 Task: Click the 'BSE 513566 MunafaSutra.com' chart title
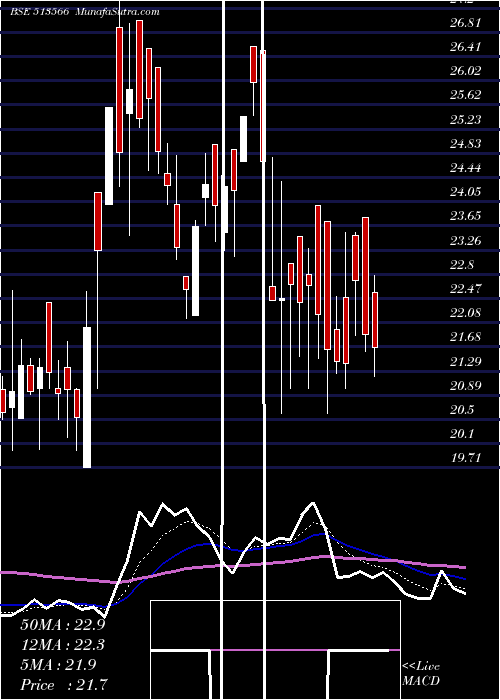pos(84,12)
